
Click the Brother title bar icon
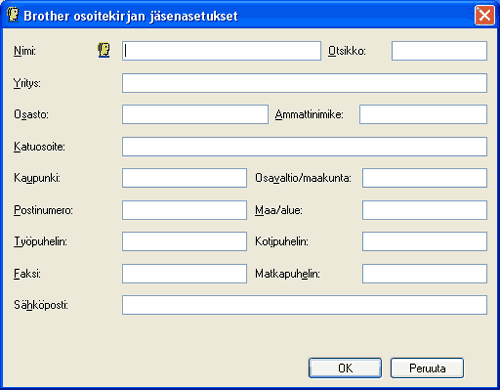coord(13,15)
